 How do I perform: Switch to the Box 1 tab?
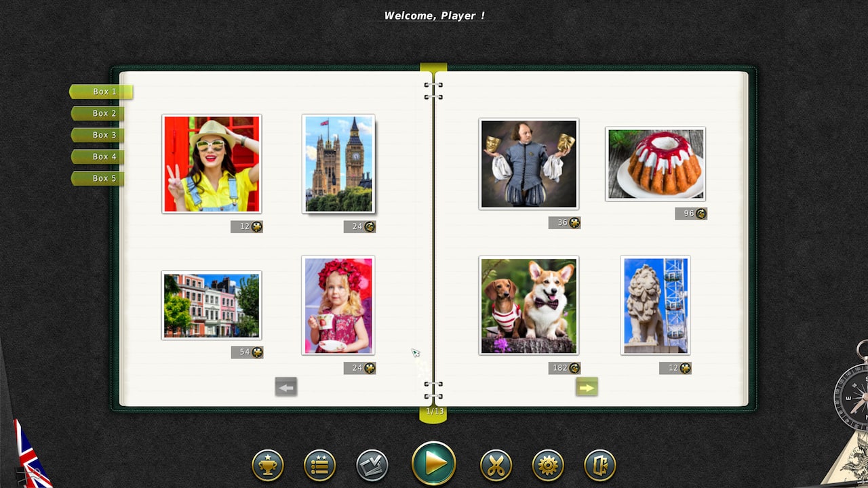pos(102,91)
